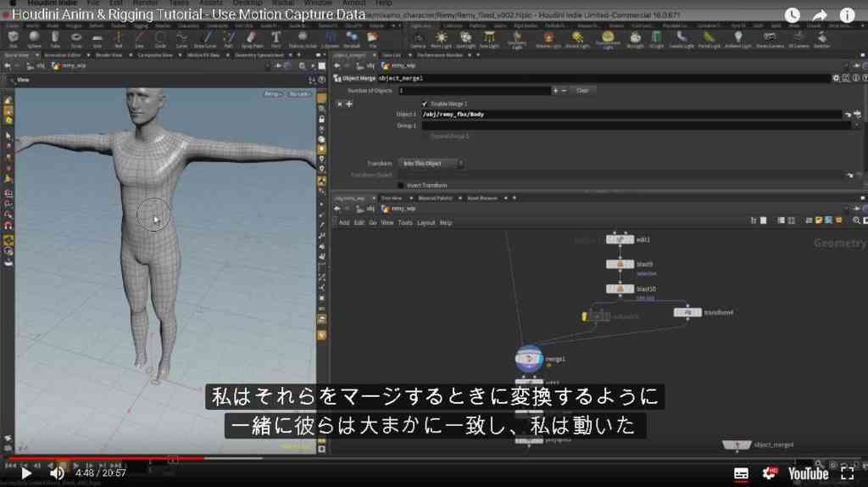Open the parameter pane gear menu
This screenshot has width=868, height=487.
(836, 78)
